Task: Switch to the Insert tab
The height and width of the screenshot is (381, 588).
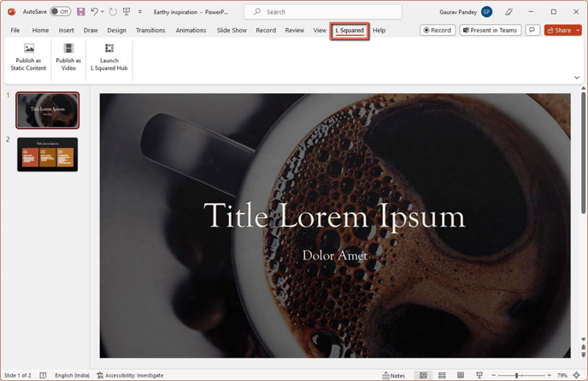Action: pos(66,31)
